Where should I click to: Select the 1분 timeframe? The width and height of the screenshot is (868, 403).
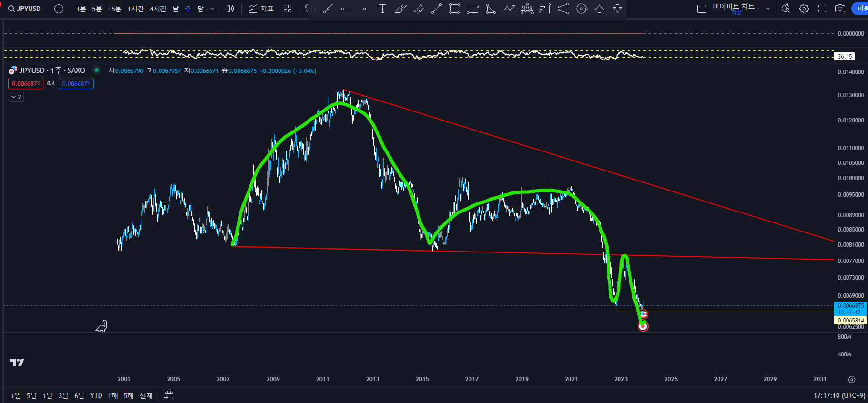81,9
